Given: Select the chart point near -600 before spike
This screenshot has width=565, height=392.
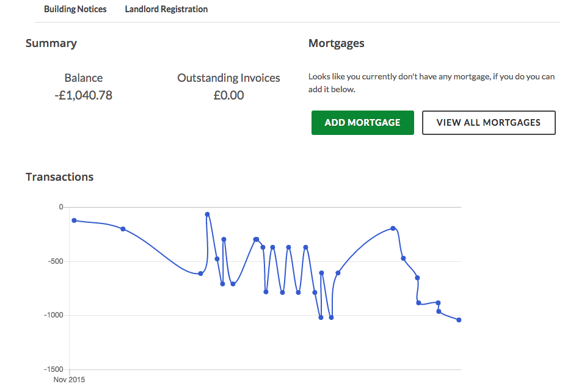Looking at the screenshot, I should coord(201,274).
